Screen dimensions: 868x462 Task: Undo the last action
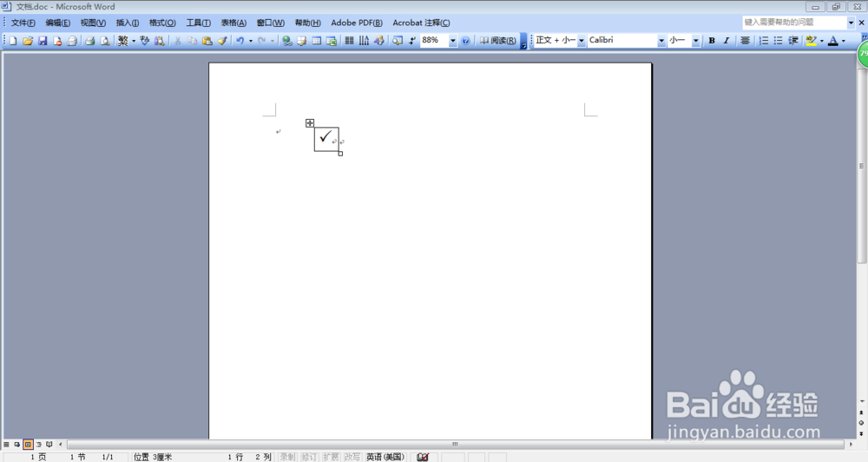[x=240, y=41]
